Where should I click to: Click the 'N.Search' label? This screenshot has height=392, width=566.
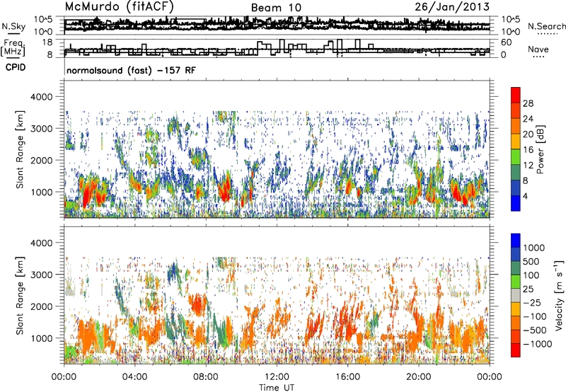tap(546, 26)
